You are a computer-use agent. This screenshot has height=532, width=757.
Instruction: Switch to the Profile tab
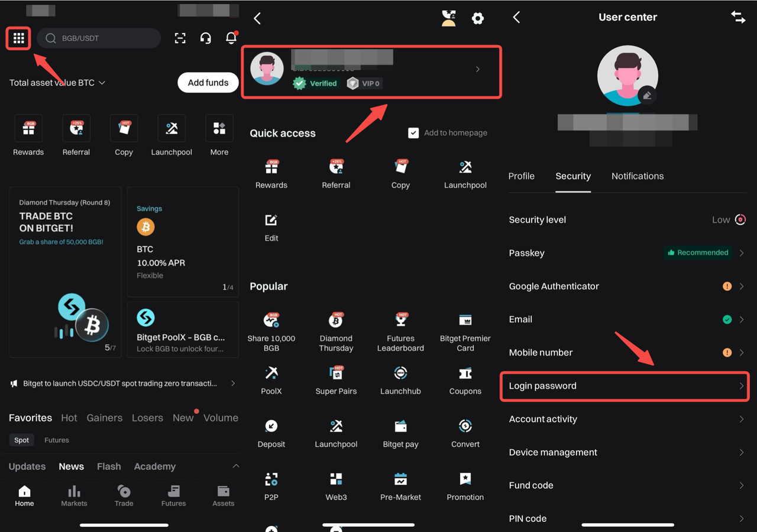[x=522, y=176]
